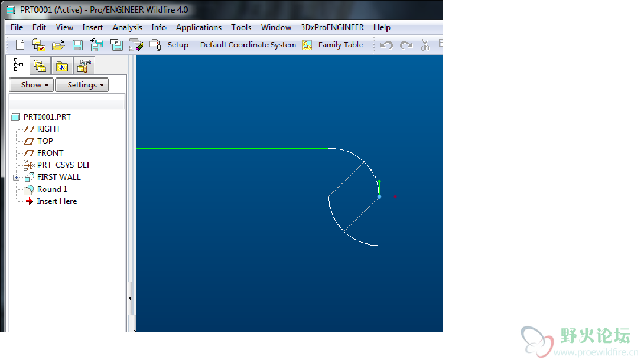Click the Cut scissors icon
Image resolution: width=644 pixels, height=363 pixels.
pos(425,45)
